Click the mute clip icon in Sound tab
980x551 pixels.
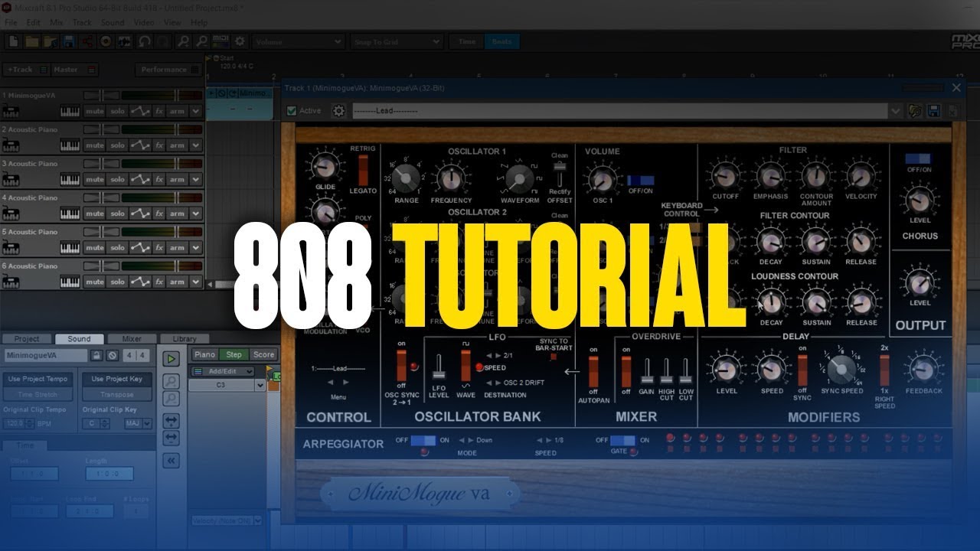tap(112, 355)
